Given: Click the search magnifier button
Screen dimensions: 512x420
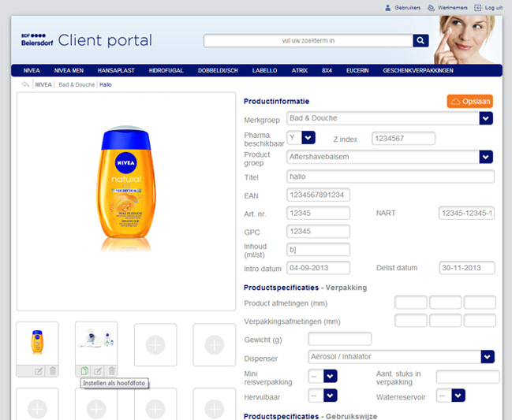Looking at the screenshot, I should (x=420, y=40).
